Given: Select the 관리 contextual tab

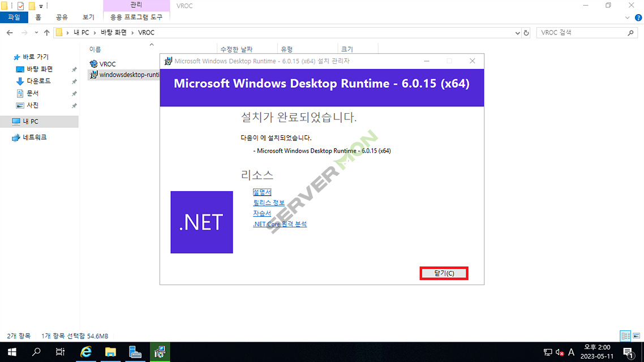Looking at the screenshot, I should (136, 5).
